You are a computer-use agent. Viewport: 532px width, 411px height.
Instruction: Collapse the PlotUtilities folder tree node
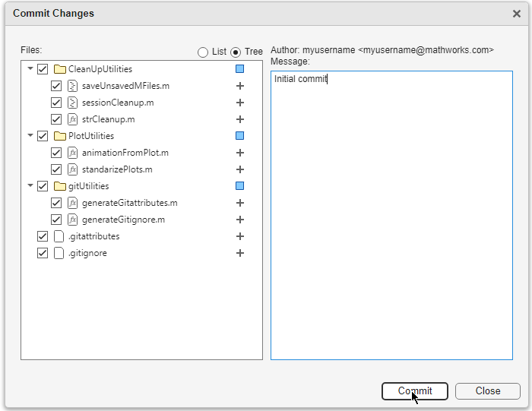coord(30,136)
